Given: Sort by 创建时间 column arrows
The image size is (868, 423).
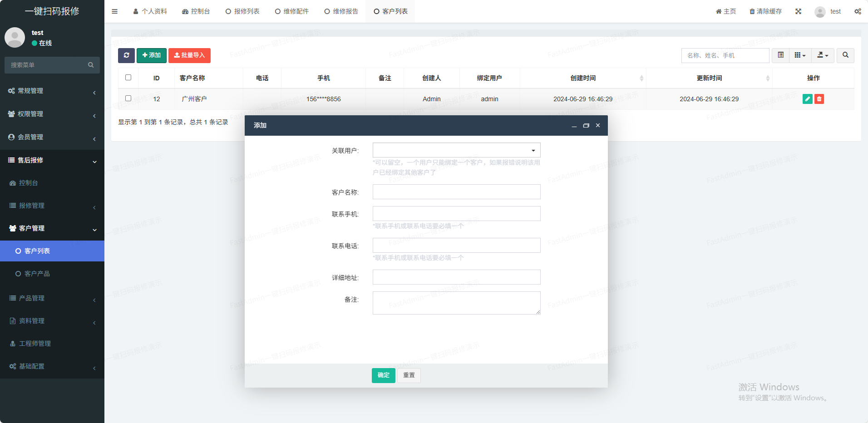Looking at the screenshot, I should click(x=641, y=78).
